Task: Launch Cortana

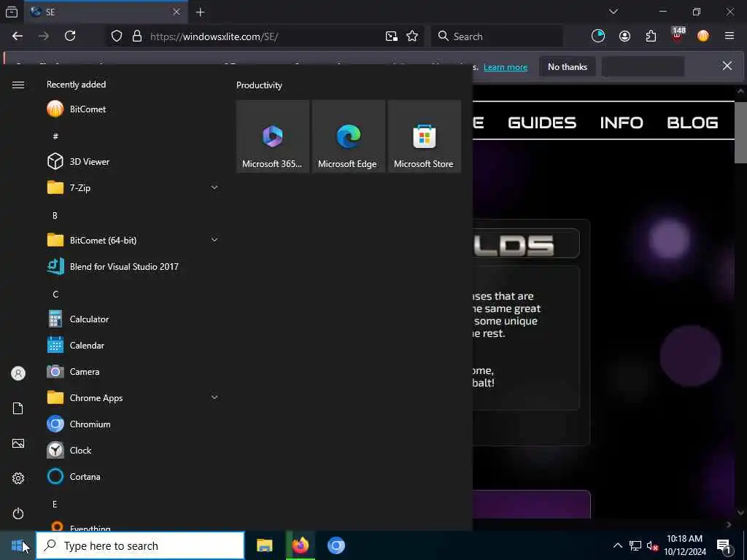Action: click(x=133, y=477)
